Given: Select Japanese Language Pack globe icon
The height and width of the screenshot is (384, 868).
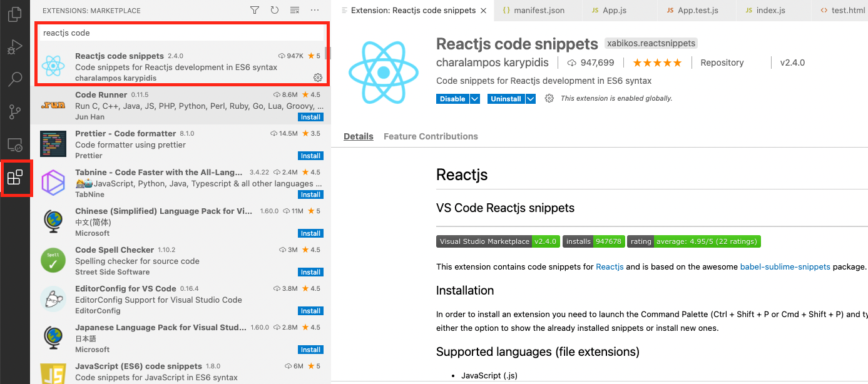Looking at the screenshot, I should [53, 338].
